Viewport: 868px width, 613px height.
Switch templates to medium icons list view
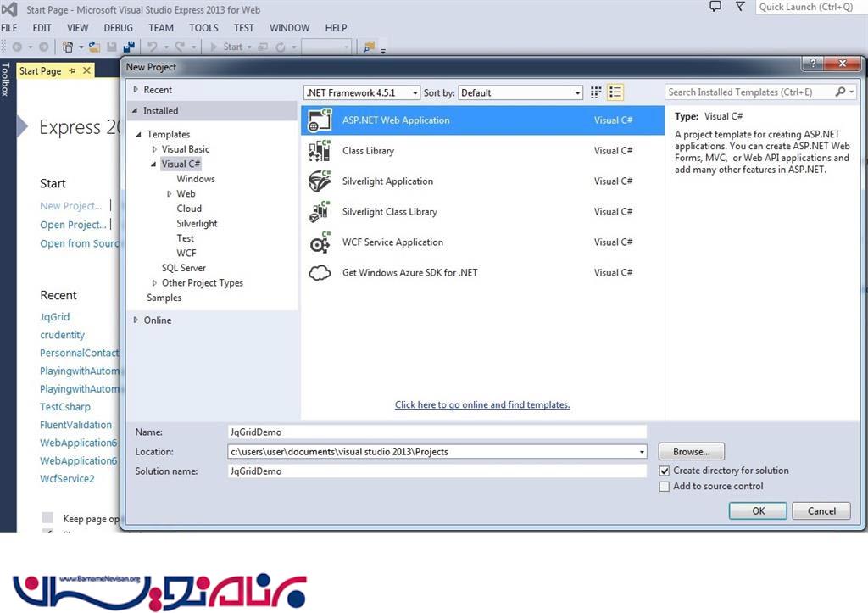coord(616,92)
